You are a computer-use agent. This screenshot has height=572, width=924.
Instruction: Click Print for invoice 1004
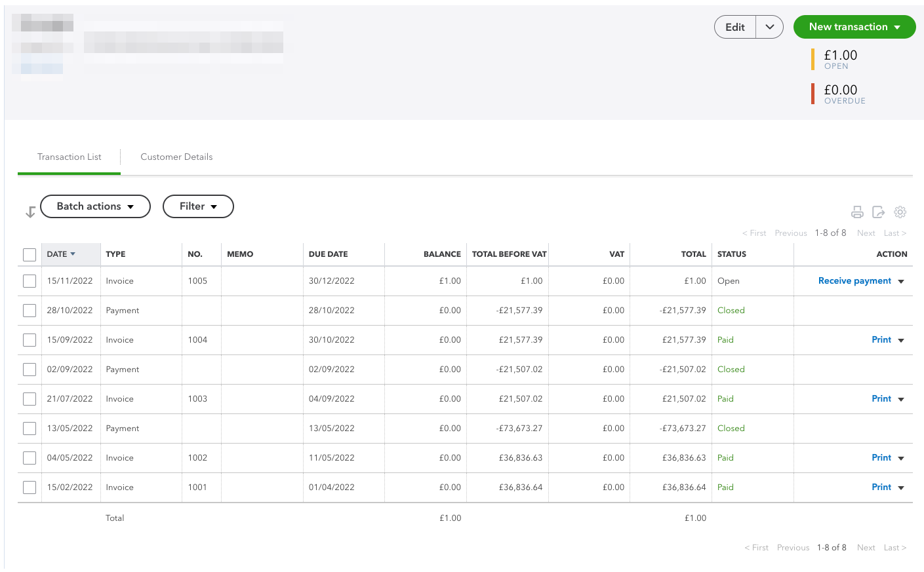click(881, 339)
